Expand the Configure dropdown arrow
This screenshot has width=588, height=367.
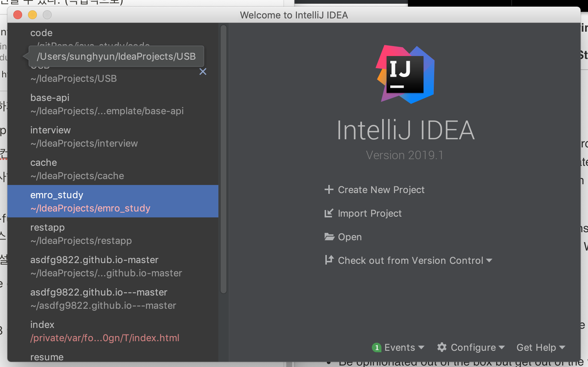[x=502, y=347]
